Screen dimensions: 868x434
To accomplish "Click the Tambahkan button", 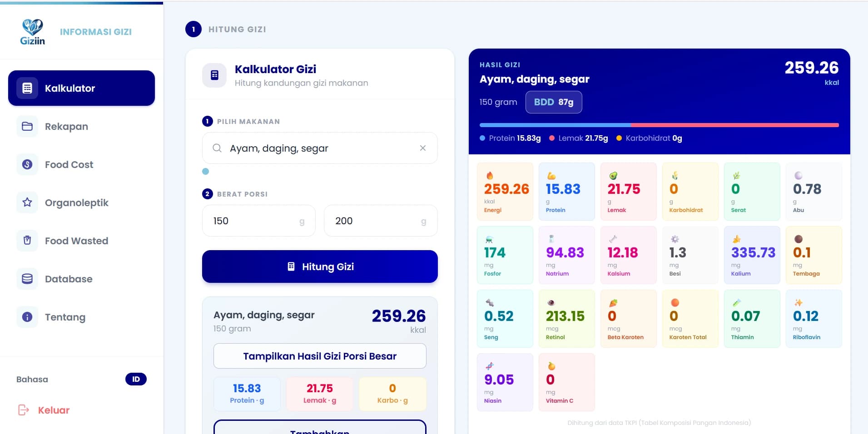I will [x=319, y=429].
